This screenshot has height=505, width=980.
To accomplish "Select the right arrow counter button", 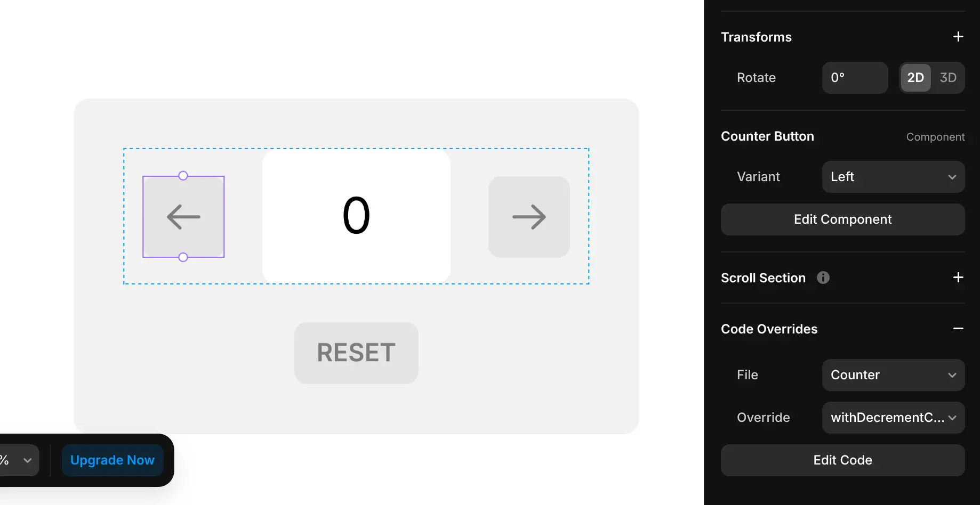I will [529, 217].
